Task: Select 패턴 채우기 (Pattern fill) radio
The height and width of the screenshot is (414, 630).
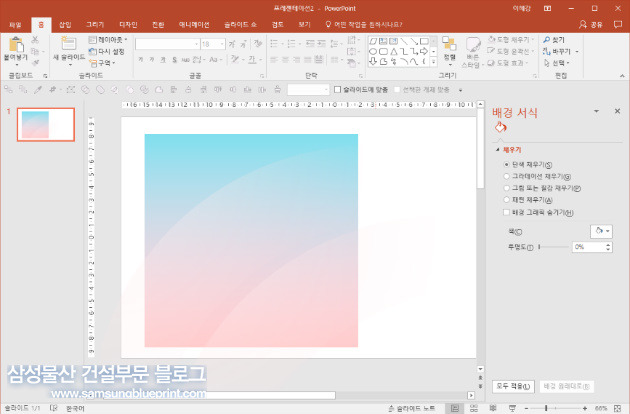Action: 506,199
